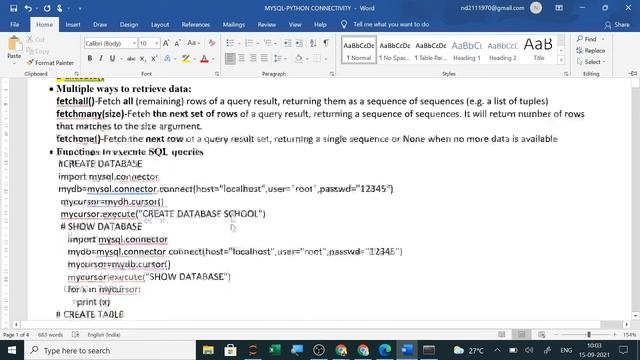The width and height of the screenshot is (640, 360).
Task: Justify the paragraph text
Action: [x=264, y=59]
